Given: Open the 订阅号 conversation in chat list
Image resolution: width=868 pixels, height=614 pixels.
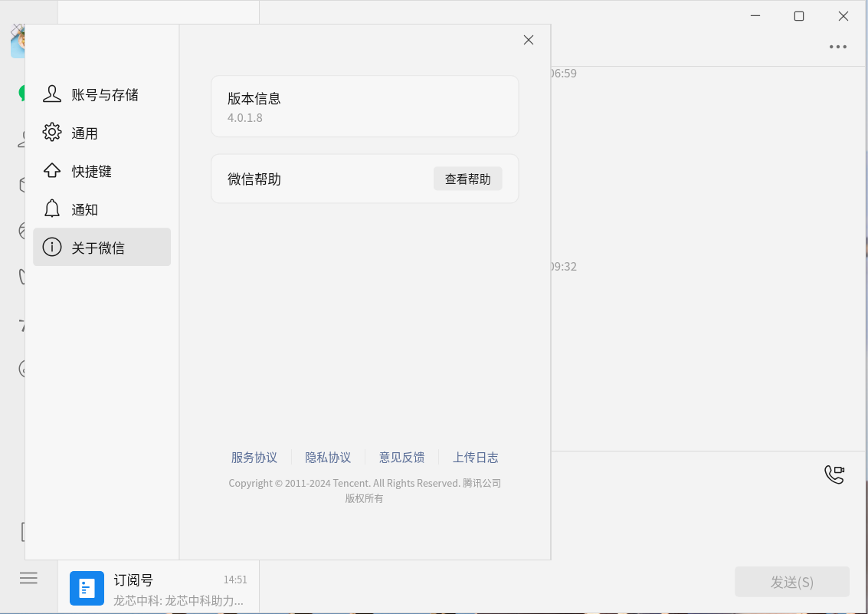Looking at the screenshot, I should pyautogui.click(x=159, y=589).
